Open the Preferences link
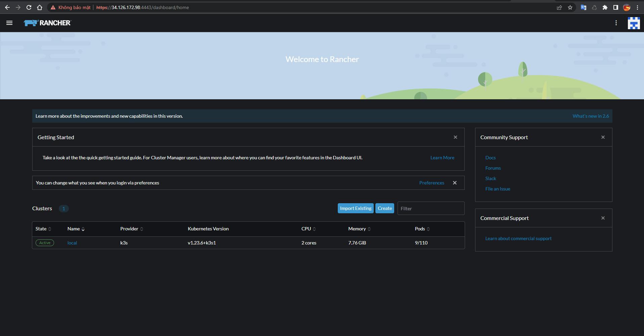644x336 pixels. pyautogui.click(x=431, y=183)
